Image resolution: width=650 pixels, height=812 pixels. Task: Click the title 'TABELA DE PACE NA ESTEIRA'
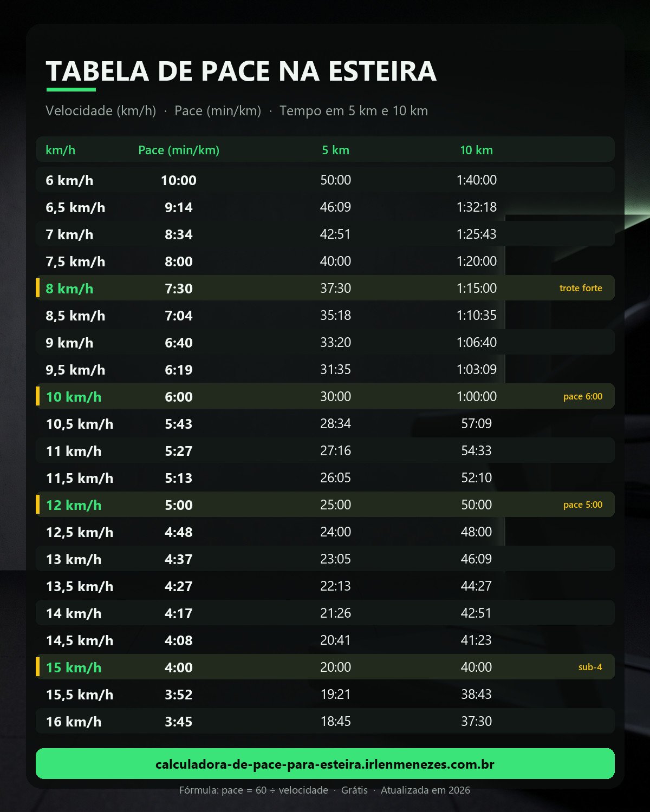click(x=241, y=71)
